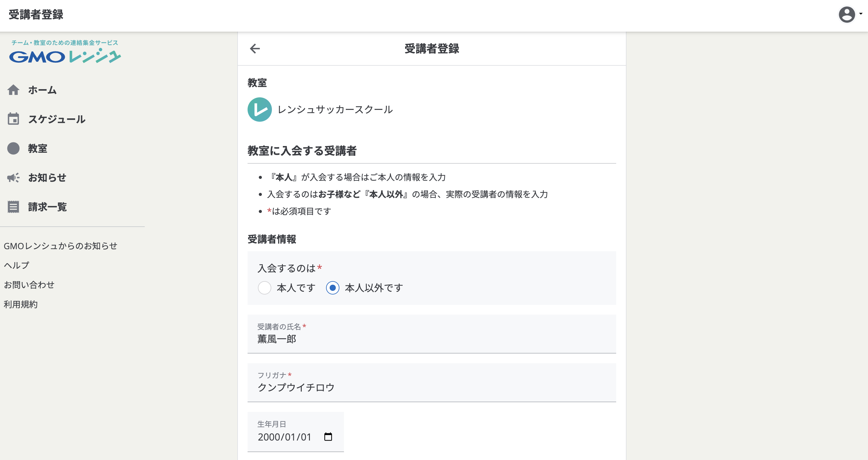
Task: Open the user account avatar icon
Action: [x=847, y=15]
